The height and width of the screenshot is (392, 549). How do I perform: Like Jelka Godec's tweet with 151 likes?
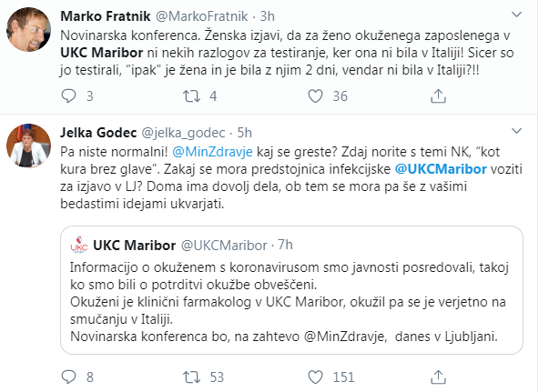coord(315,376)
